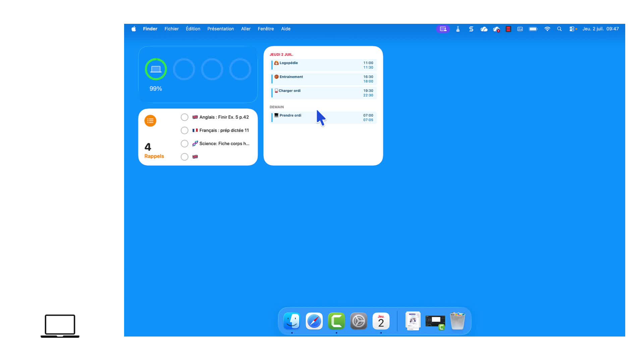Open the Charger ordi calendar event
Image resolution: width=644 pixels, height=362 pixels.
(324, 93)
